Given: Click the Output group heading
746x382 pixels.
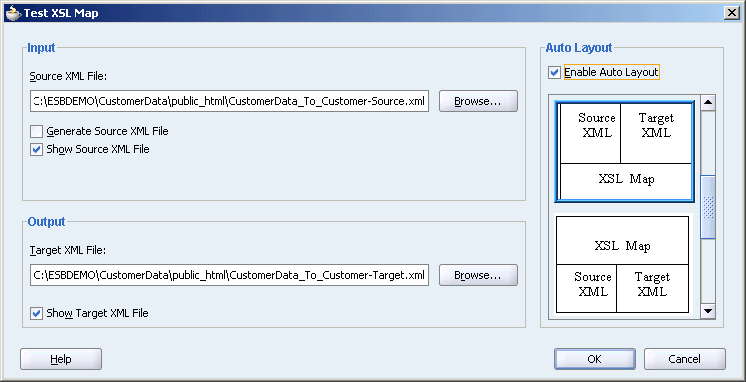Looking at the screenshot, I should pyautogui.click(x=46, y=222).
